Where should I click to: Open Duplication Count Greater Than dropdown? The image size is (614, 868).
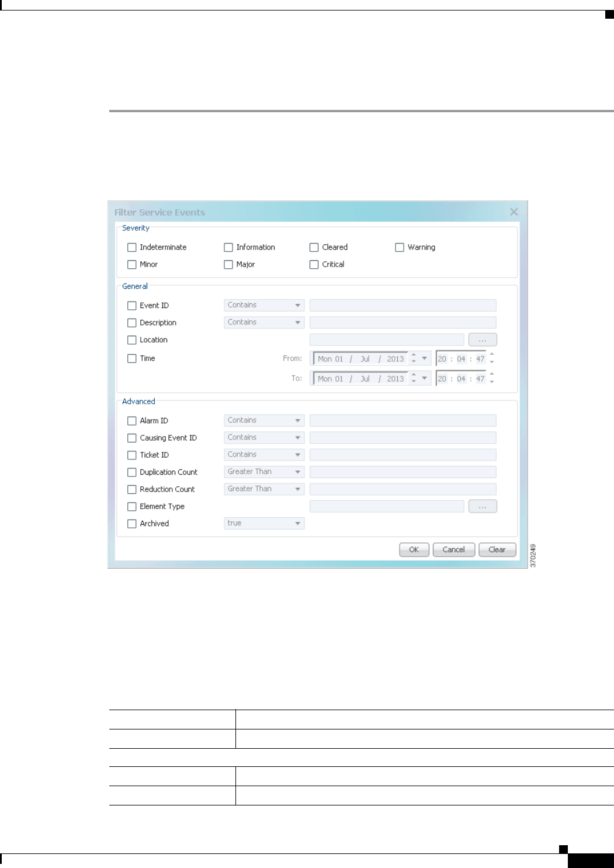(264, 472)
